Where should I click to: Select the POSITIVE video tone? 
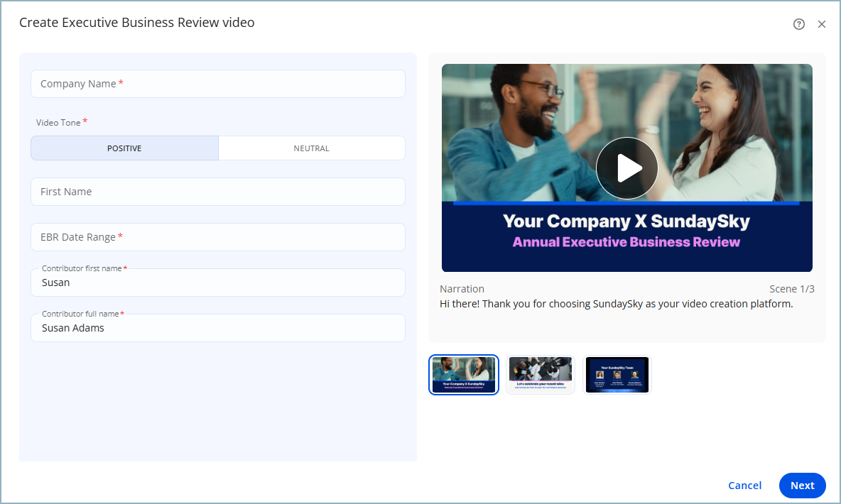click(x=124, y=148)
